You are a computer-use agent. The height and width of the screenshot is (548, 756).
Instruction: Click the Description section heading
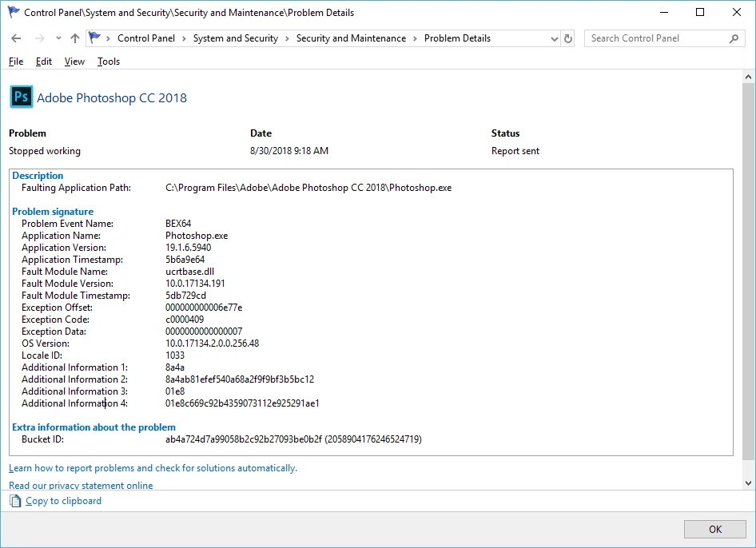38,176
